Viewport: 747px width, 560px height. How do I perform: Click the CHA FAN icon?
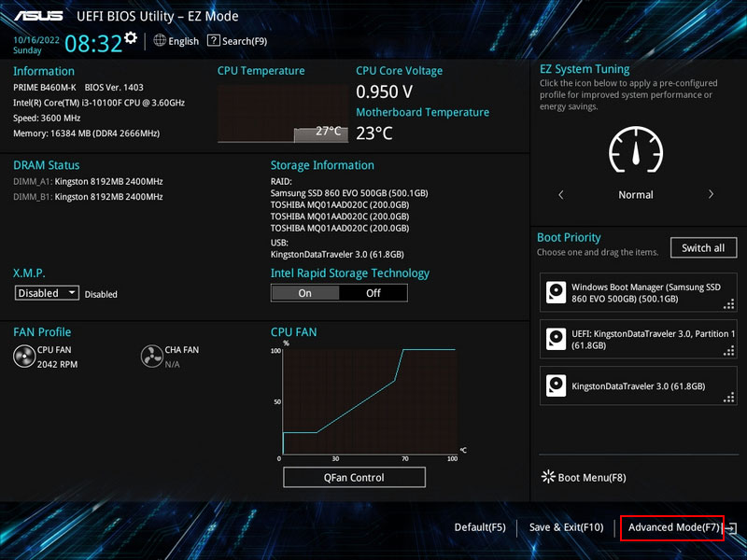point(152,357)
